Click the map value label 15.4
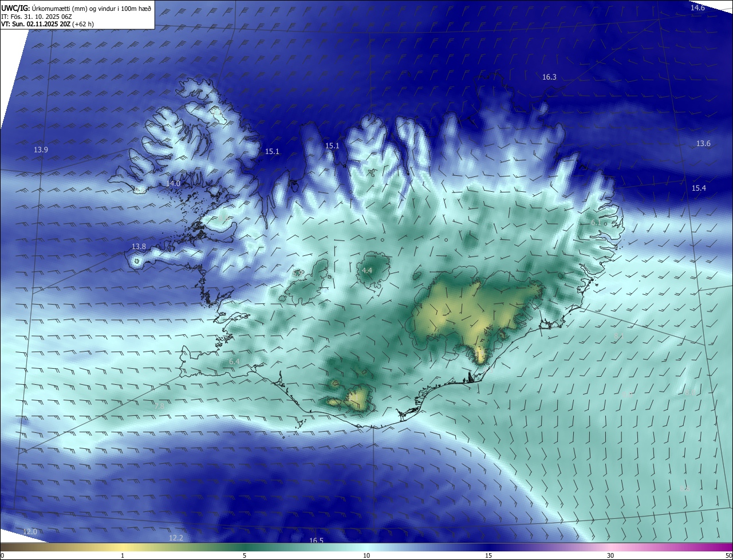 point(699,188)
